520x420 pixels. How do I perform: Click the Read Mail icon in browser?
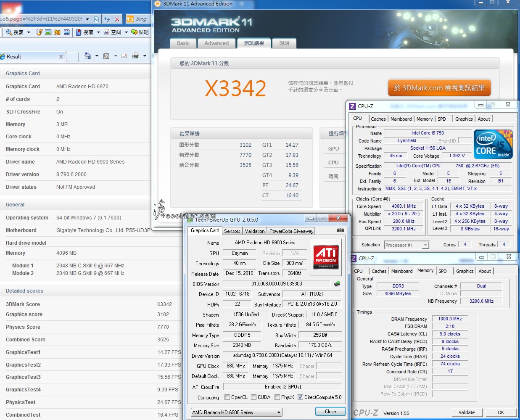pyautogui.click(x=124, y=56)
